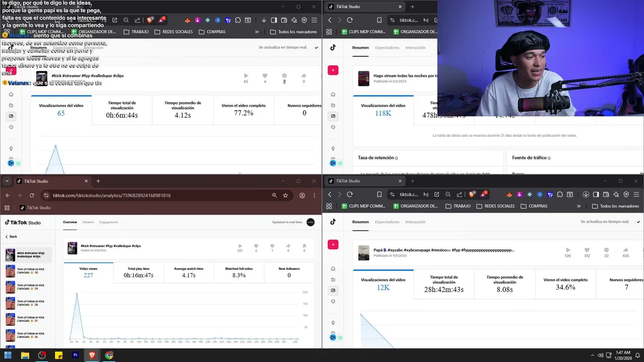Click pink plus upload button in bottom-right window
Image resolution: width=644 pixels, height=362 pixels.
pyautogui.click(x=333, y=244)
